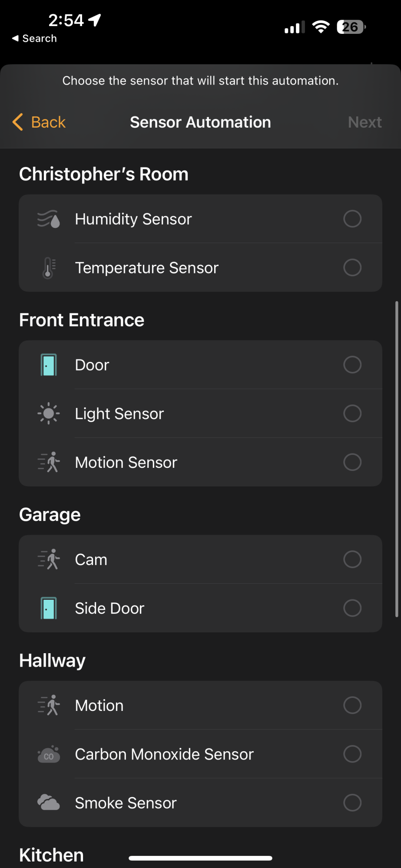The width and height of the screenshot is (401, 868).
Task: Tap the Humidity Sensor droplet icon
Action: [x=49, y=219]
